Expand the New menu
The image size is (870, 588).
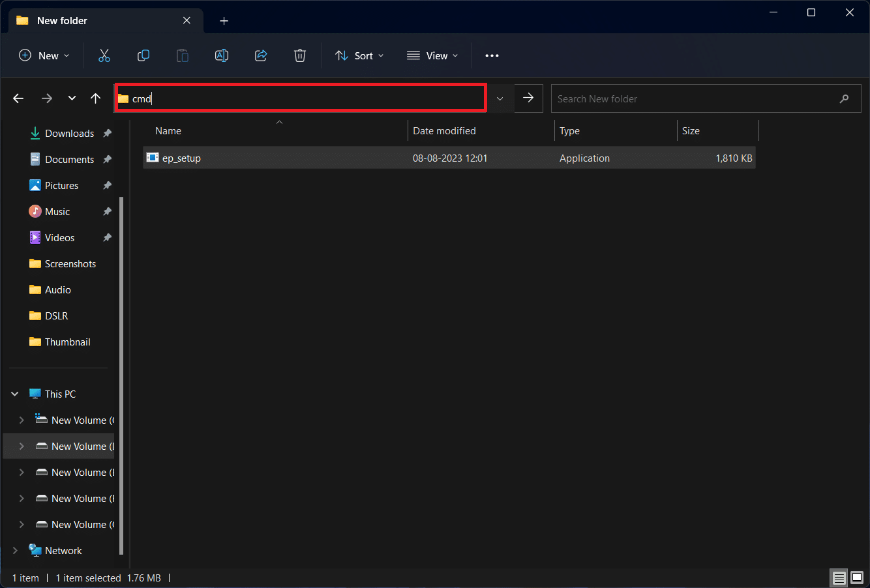(44, 55)
